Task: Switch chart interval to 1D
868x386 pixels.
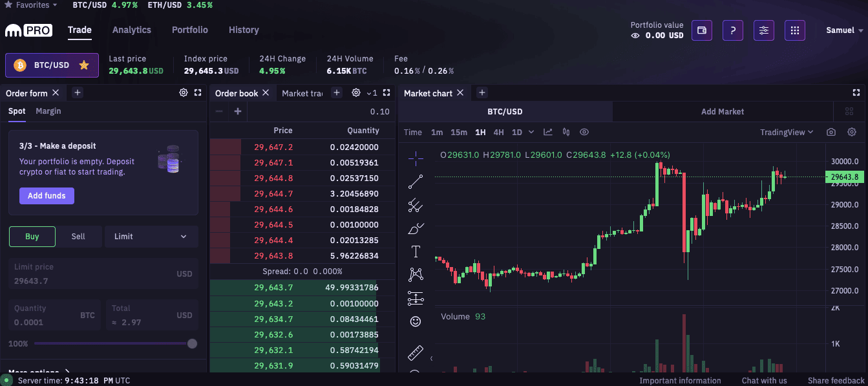Action: [x=517, y=132]
